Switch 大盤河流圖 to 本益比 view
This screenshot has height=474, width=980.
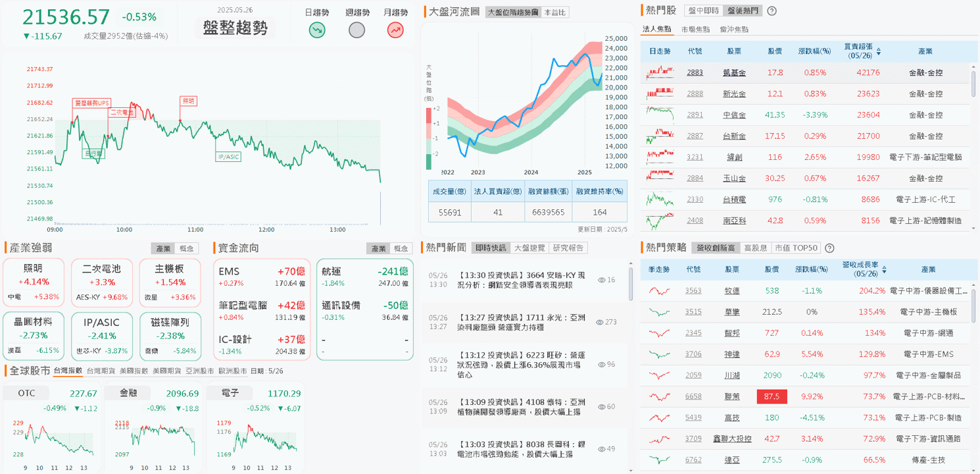pos(556,12)
